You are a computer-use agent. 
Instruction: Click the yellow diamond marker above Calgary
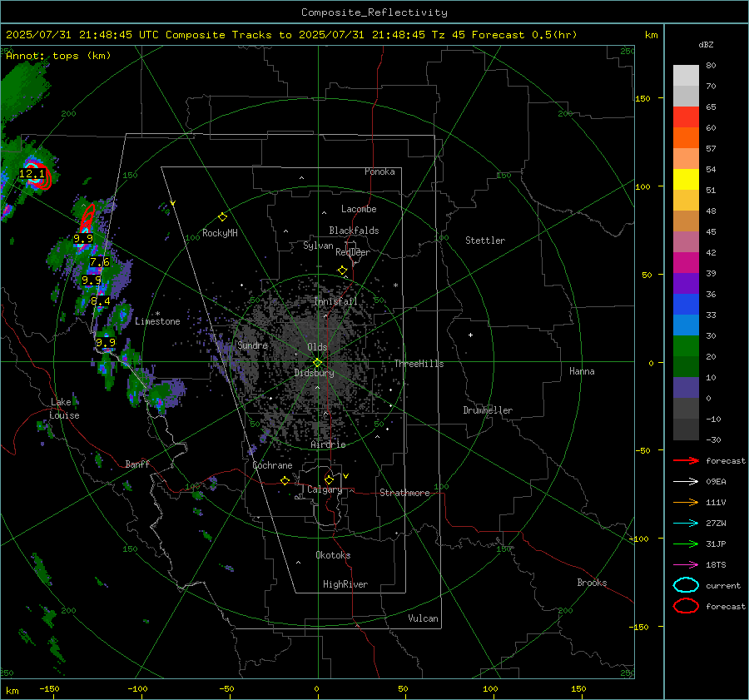point(329,479)
